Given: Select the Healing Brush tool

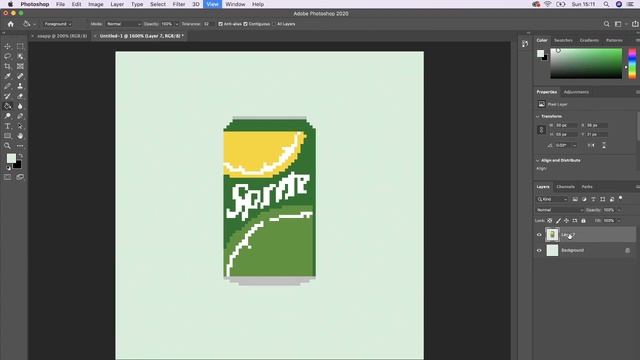Looking at the screenshot, I should coord(20,76).
